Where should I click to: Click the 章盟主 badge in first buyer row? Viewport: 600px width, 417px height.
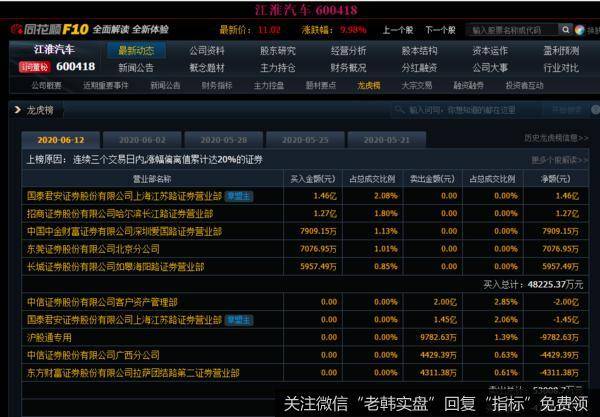point(238,196)
